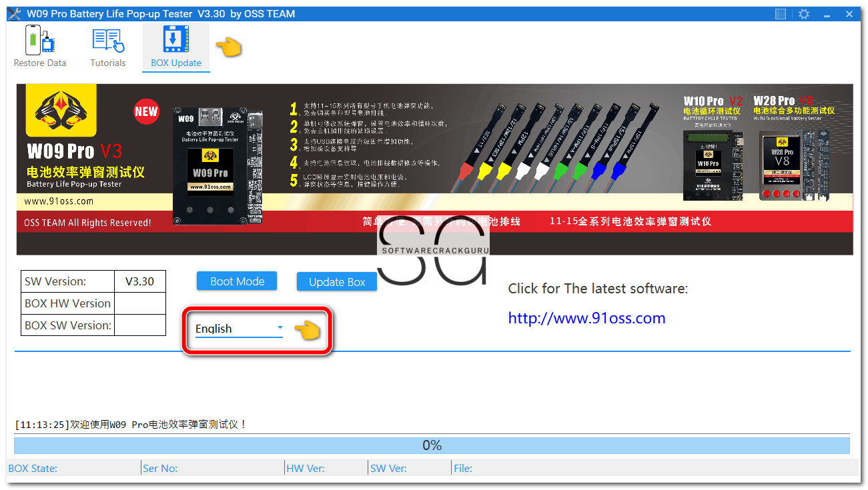Click BOX State: in status bar
The height and width of the screenshot is (490, 868).
click(33, 468)
